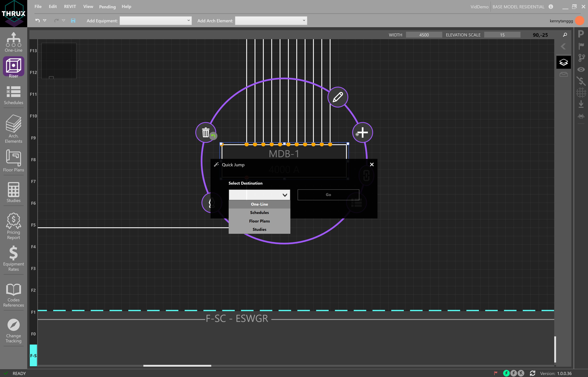Open the Riser view from the sidebar
The width and height of the screenshot is (588, 377).
[13, 66]
